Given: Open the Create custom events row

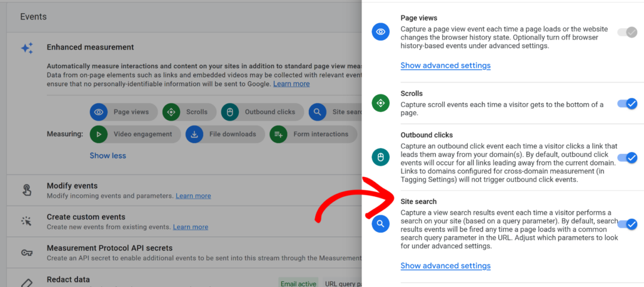Looking at the screenshot, I should point(184,221).
